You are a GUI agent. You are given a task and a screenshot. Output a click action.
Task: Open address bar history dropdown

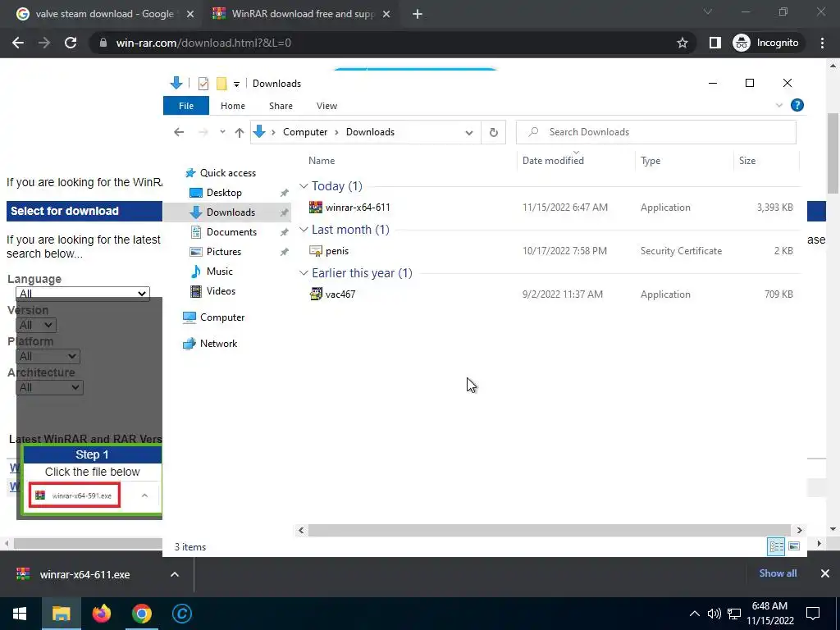click(468, 132)
